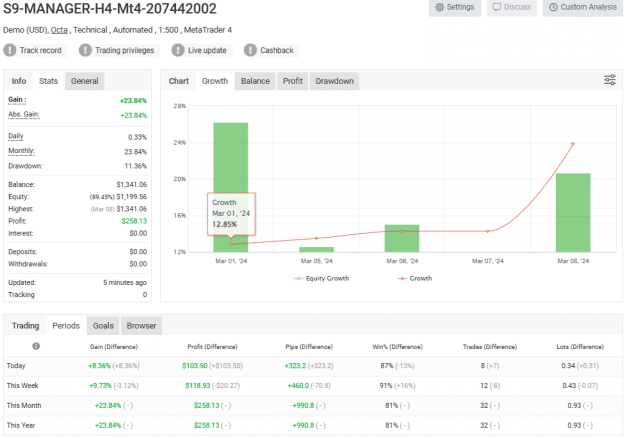Click the Pips (Difference) column header
The height and width of the screenshot is (438, 625).
point(309,347)
